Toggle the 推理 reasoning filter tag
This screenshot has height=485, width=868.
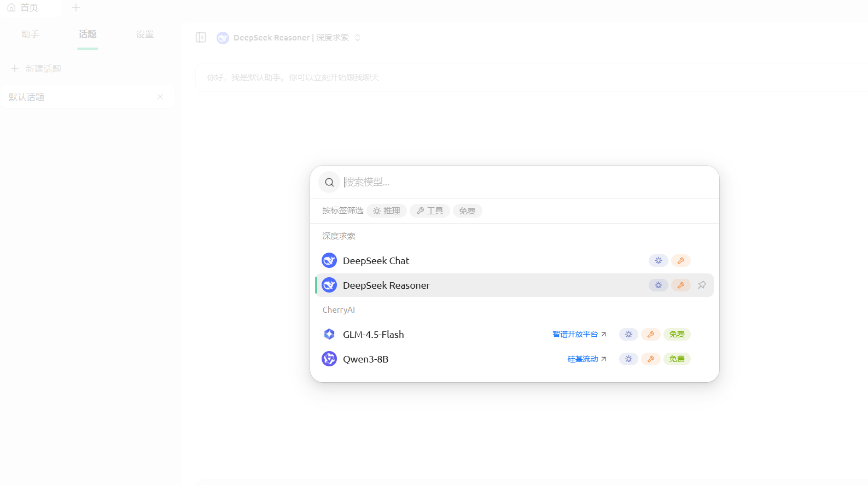pos(387,211)
